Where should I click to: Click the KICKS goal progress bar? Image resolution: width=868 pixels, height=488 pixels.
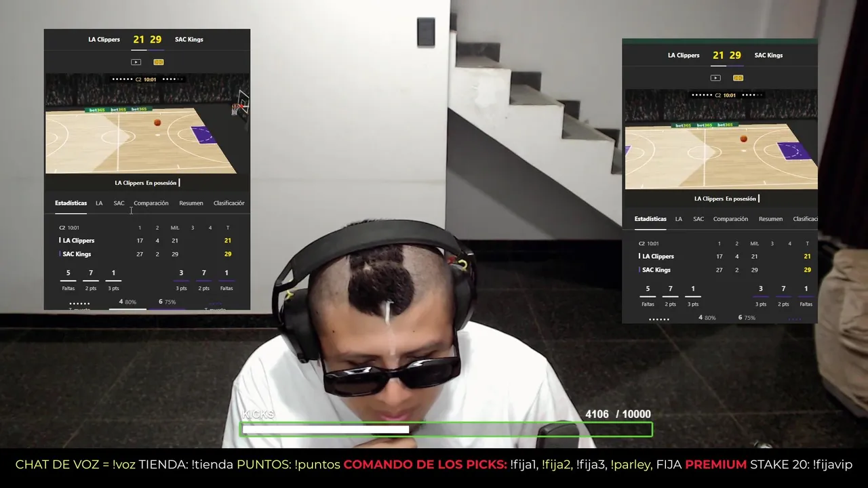click(x=446, y=429)
